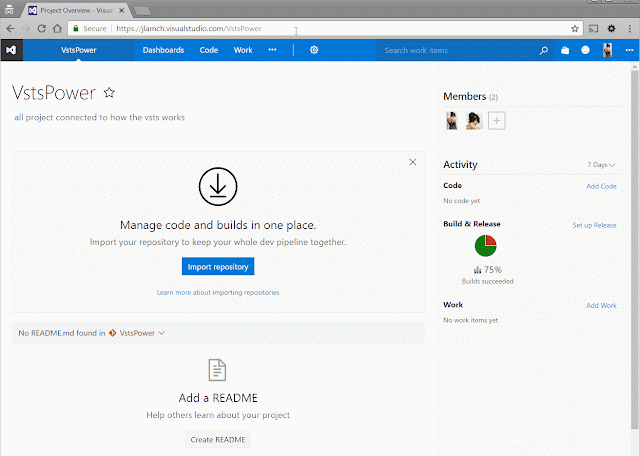Select the Project Overview browser tab

pos(76,11)
